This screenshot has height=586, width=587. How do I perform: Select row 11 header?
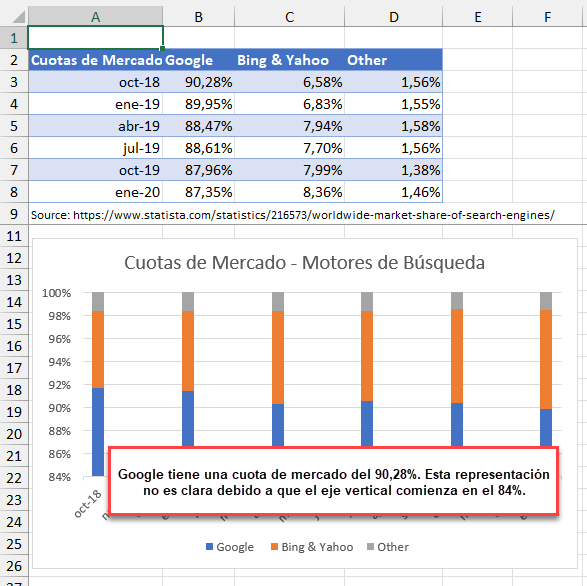tap(14, 236)
